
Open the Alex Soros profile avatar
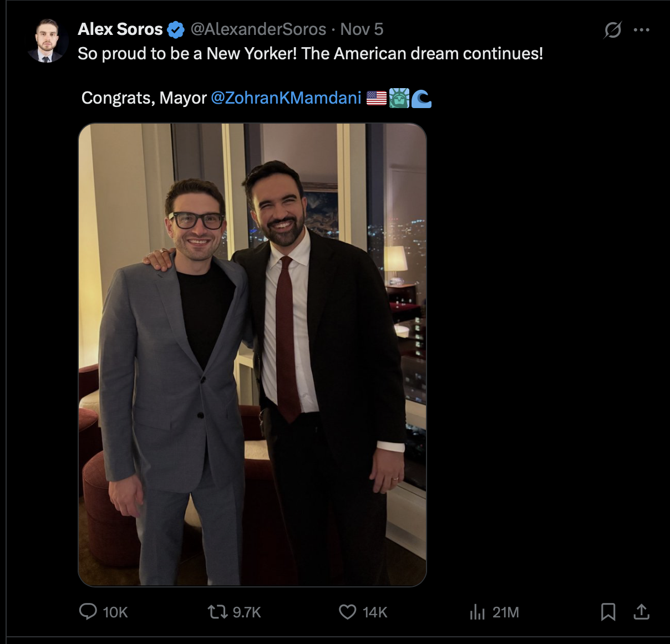click(47, 41)
